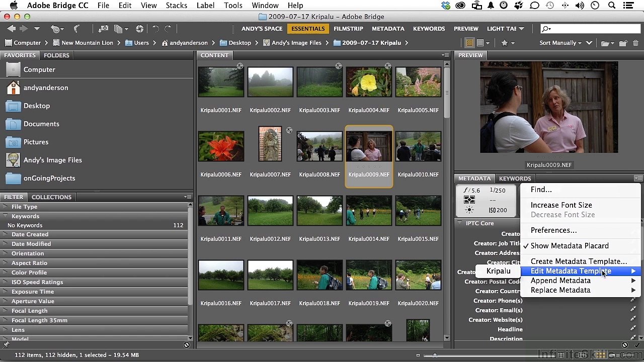Select Kripalu in the template submenu
This screenshot has height=362, width=644.
498,271
